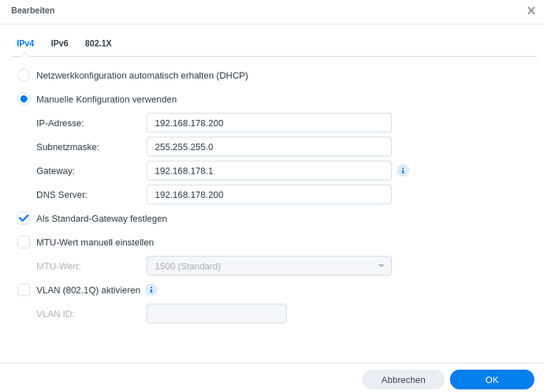Viewport: 544px width, 392px height.
Task: Click the 1500 (Standard) MTU combo box
Action: click(x=260, y=266)
